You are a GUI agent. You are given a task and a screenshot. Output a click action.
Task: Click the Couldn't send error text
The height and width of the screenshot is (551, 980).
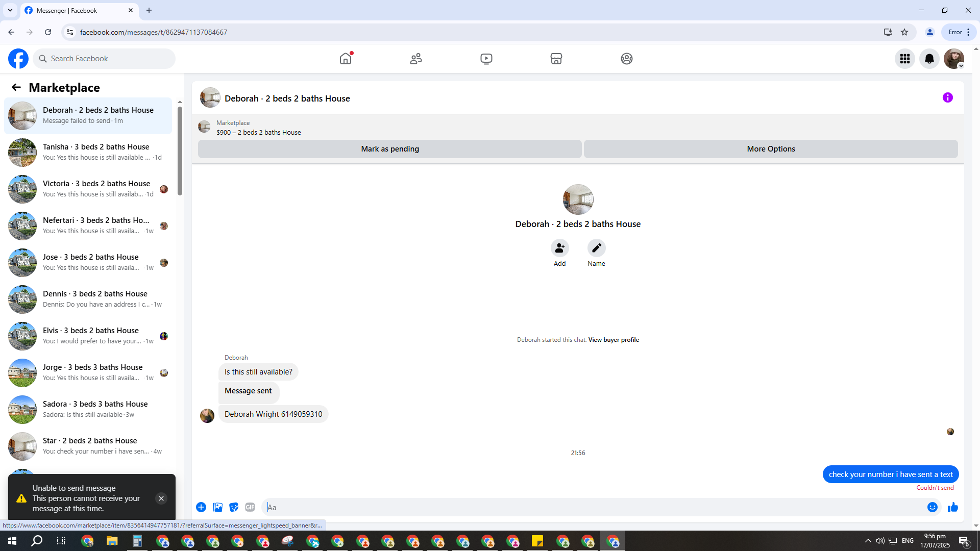pyautogui.click(x=935, y=488)
